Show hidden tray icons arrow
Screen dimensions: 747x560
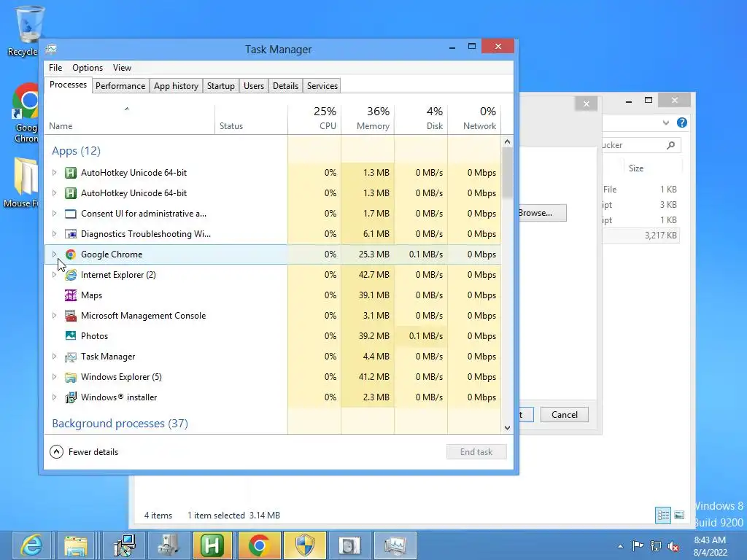[620, 546]
